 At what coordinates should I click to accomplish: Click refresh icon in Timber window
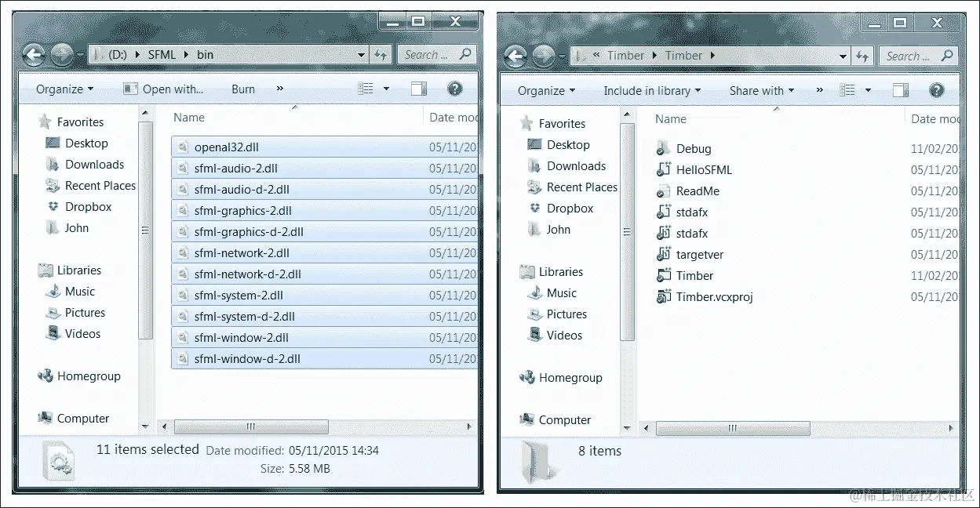click(862, 56)
